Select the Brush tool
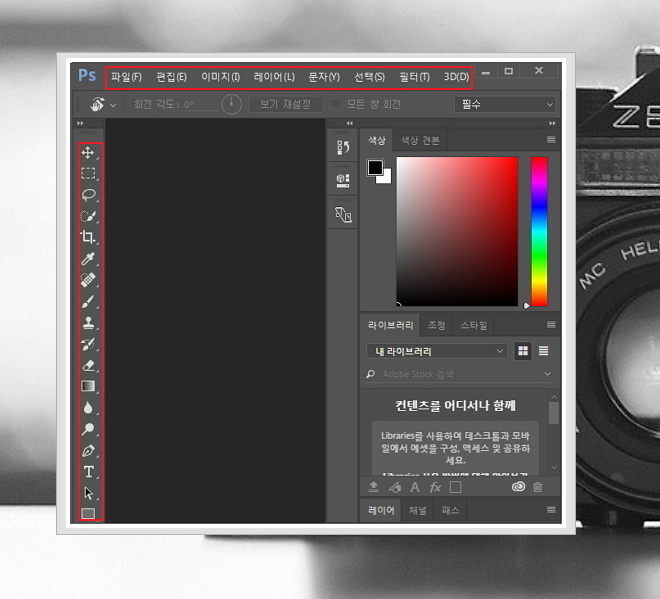 click(88, 301)
